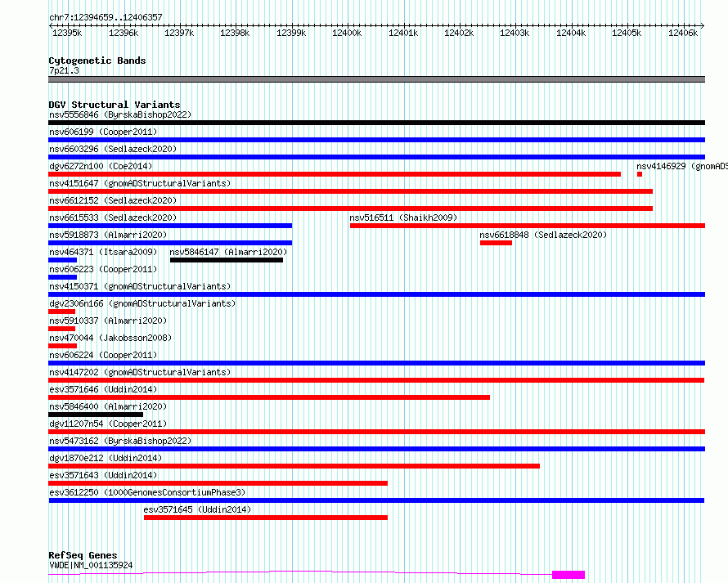This screenshot has width=728, height=583.
Task: Click the nsv464371 (Itsara2009) label
Action: click(103, 252)
